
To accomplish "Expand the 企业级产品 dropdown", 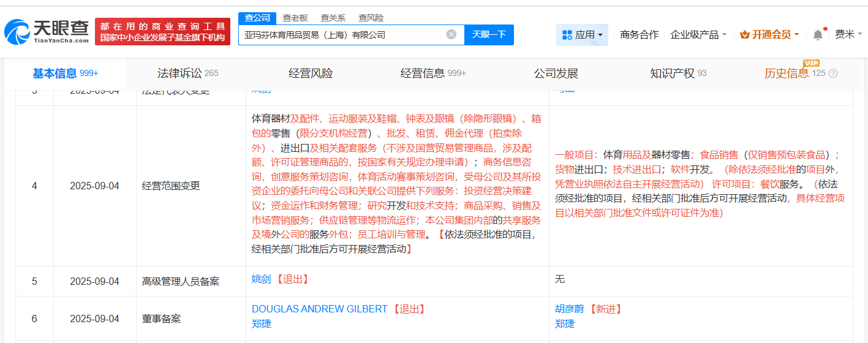I will click(698, 35).
